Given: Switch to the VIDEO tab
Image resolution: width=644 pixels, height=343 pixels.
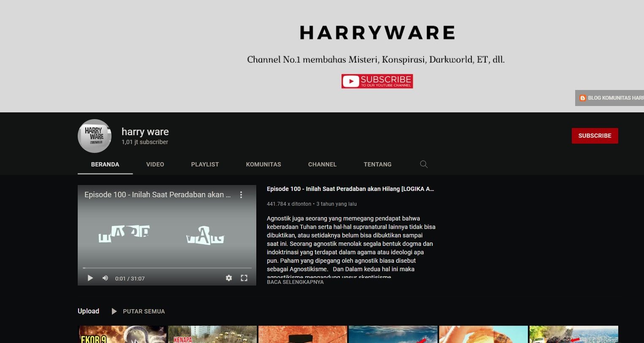Looking at the screenshot, I should [x=155, y=164].
